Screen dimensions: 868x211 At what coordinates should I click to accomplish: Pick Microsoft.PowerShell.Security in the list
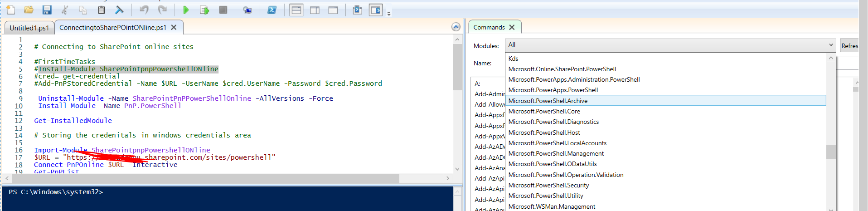(665, 185)
